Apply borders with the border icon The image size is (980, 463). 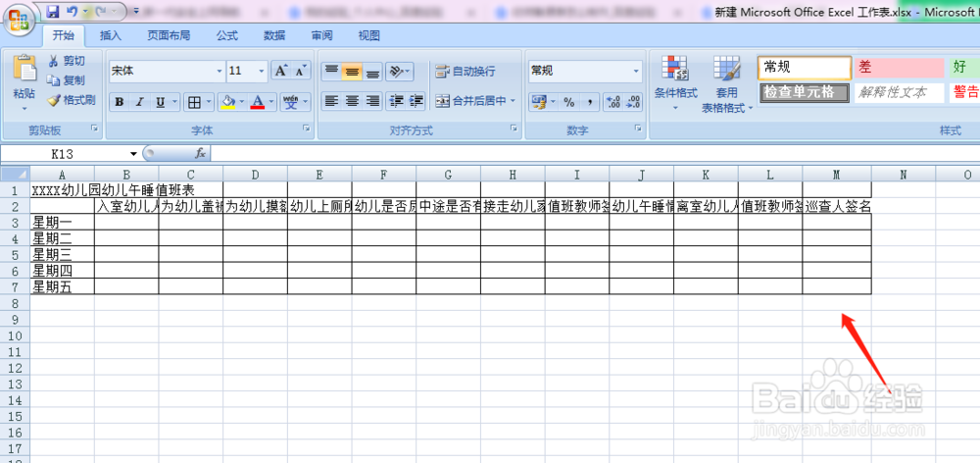[194, 102]
